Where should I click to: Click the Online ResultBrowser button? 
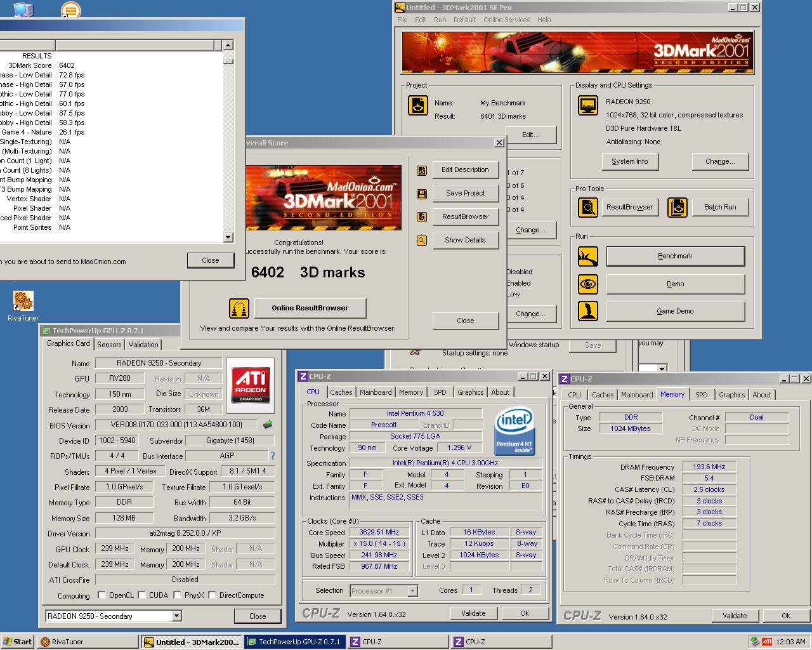coord(310,308)
